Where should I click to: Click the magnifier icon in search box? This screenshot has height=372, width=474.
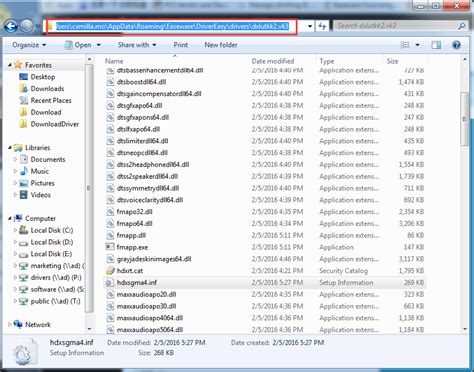click(462, 26)
